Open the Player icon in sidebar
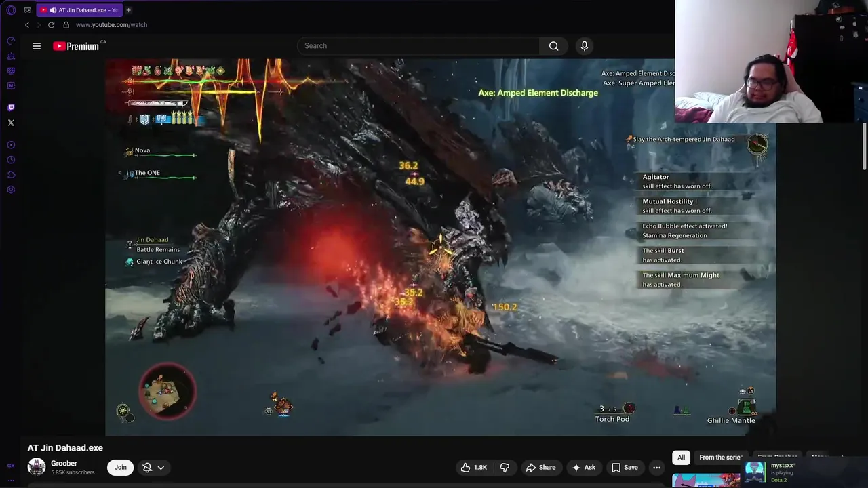Image resolution: width=868 pixels, height=488 pixels. click(11, 145)
